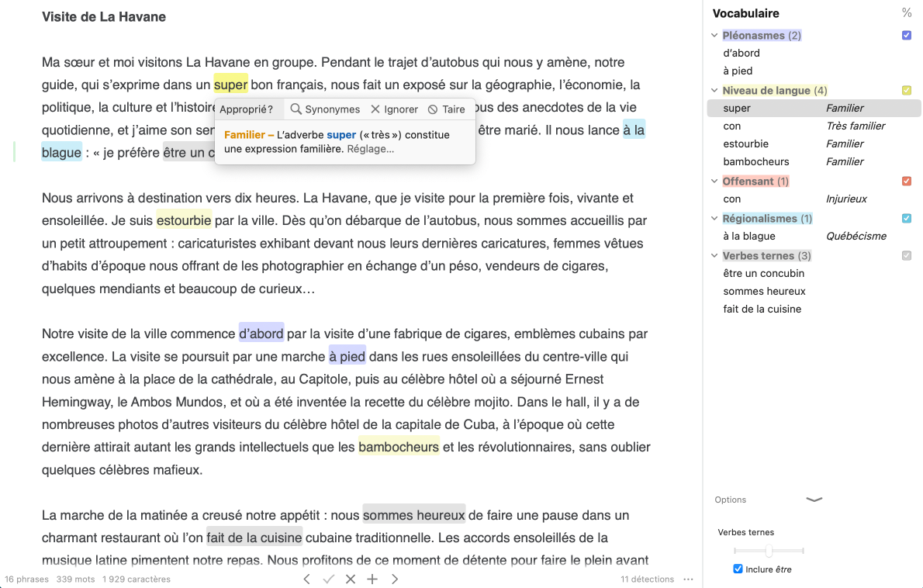The height and width of the screenshot is (588, 923).
Task: Click the checkmark approve icon in bottom bar
Action: pyautogui.click(x=328, y=579)
